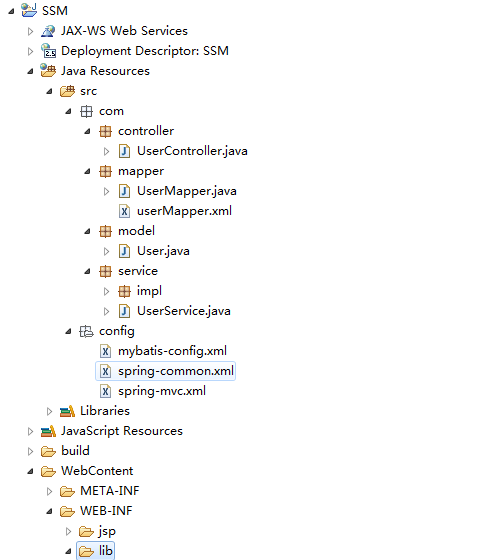
Task: Collapse the service package node
Action: click(x=87, y=271)
